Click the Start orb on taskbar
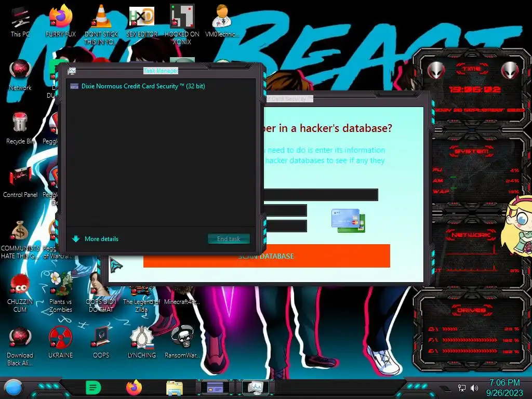532x399 pixels. [x=13, y=388]
